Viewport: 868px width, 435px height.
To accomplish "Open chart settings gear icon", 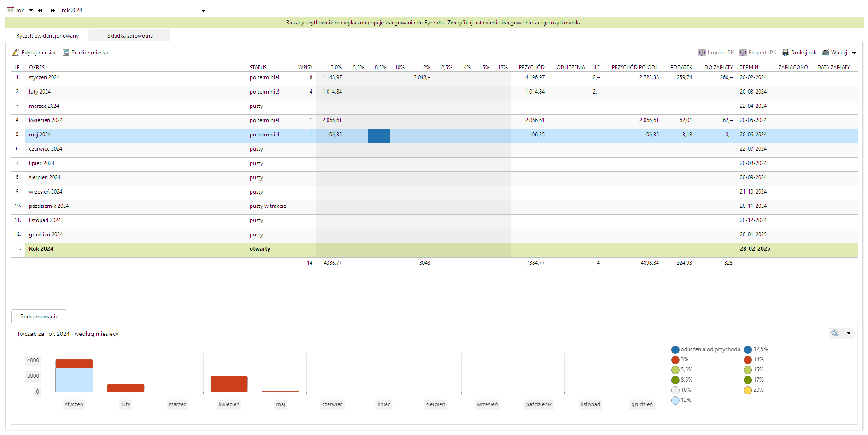I will tap(835, 333).
